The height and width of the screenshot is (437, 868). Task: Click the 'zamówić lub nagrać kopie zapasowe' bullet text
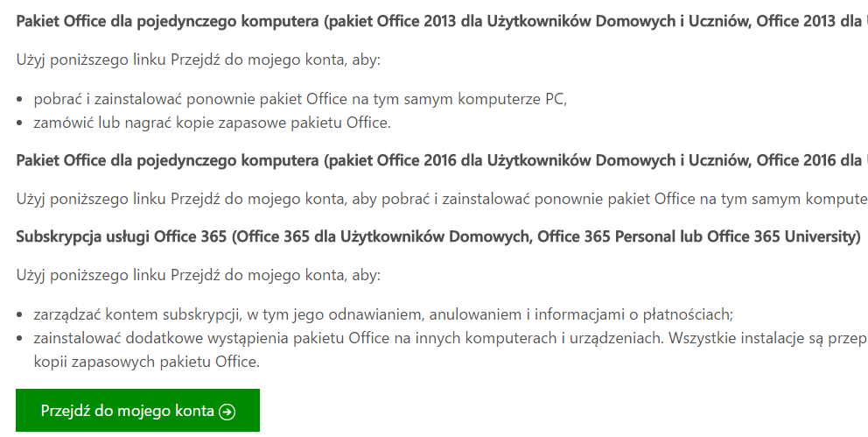(x=212, y=123)
